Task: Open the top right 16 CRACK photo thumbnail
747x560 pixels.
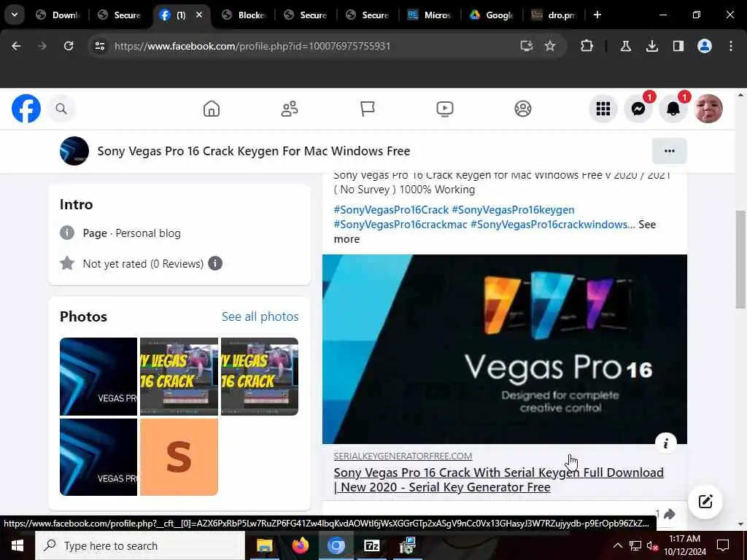Action: pos(260,377)
